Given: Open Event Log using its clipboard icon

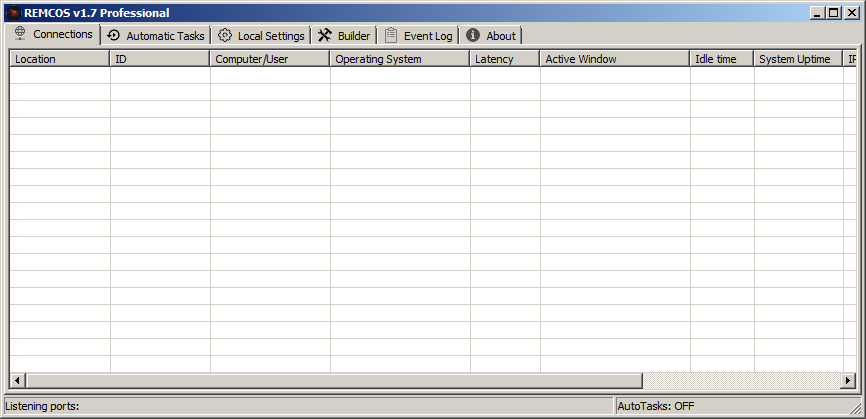Looking at the screenshot, I should (391, 35).
